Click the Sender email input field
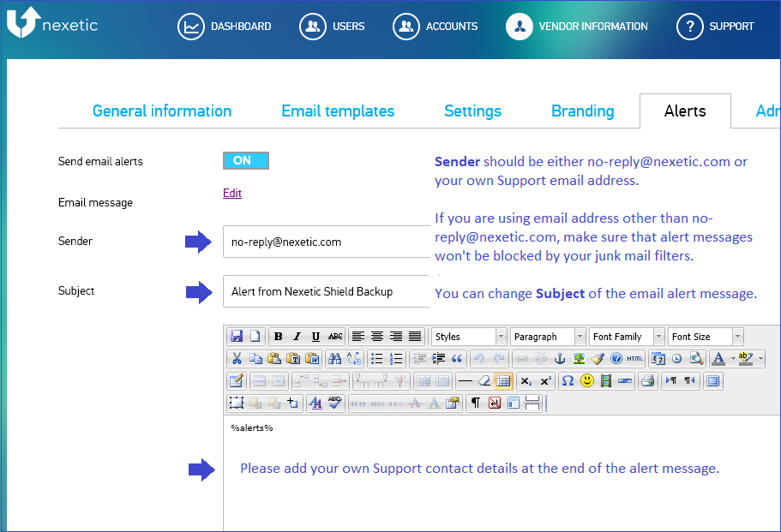 [x=327, y=242]
